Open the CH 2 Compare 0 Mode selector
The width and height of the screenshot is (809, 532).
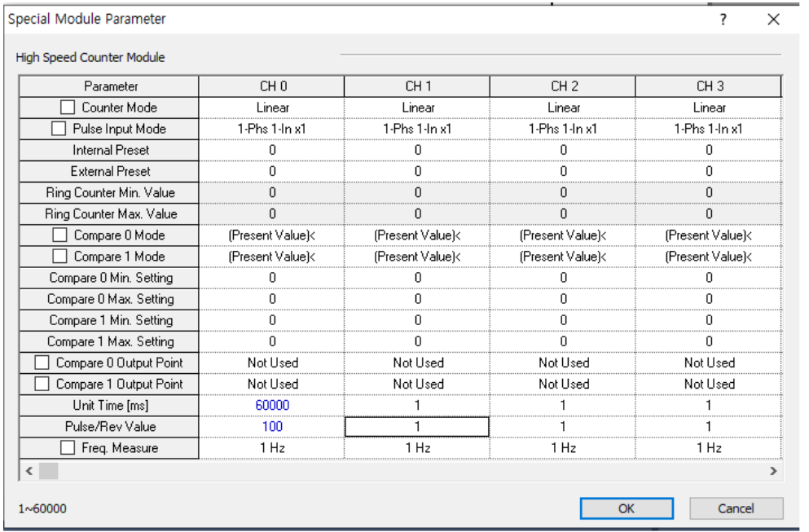[562, 235]
